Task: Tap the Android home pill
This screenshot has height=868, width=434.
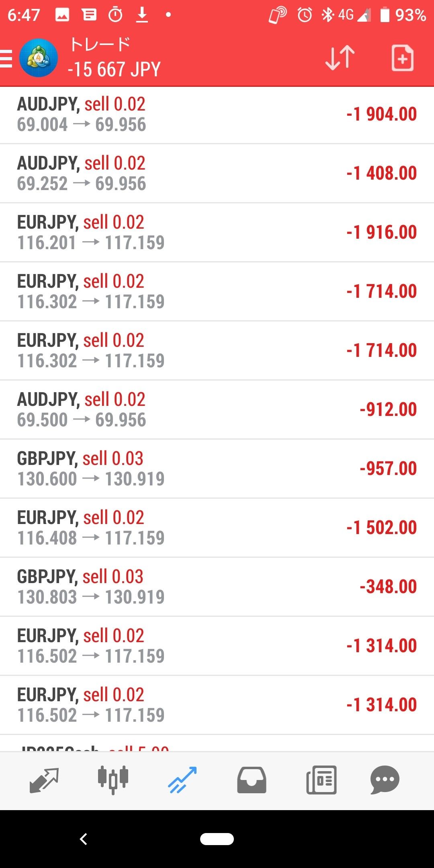Action: (x=217, y=839)
